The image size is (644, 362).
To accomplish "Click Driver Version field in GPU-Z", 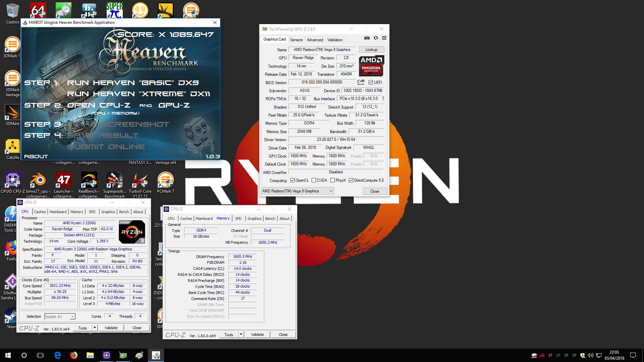I will pos(336,139).
